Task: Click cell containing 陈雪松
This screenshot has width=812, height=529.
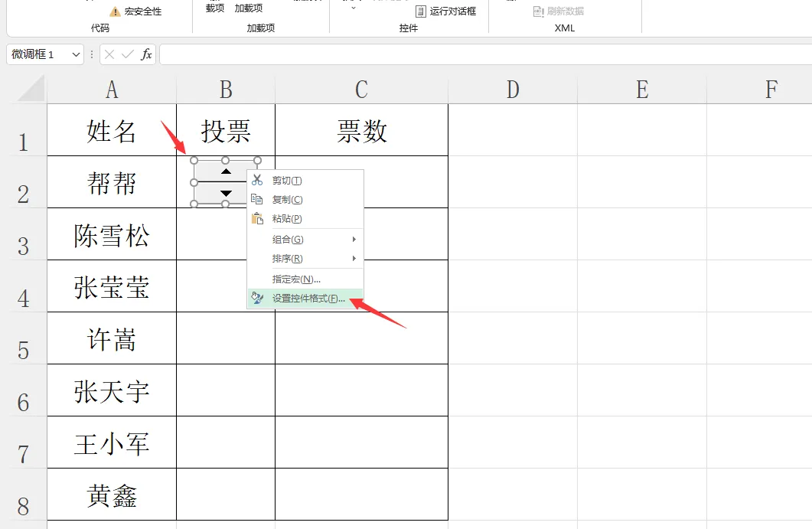Action: 112,234
